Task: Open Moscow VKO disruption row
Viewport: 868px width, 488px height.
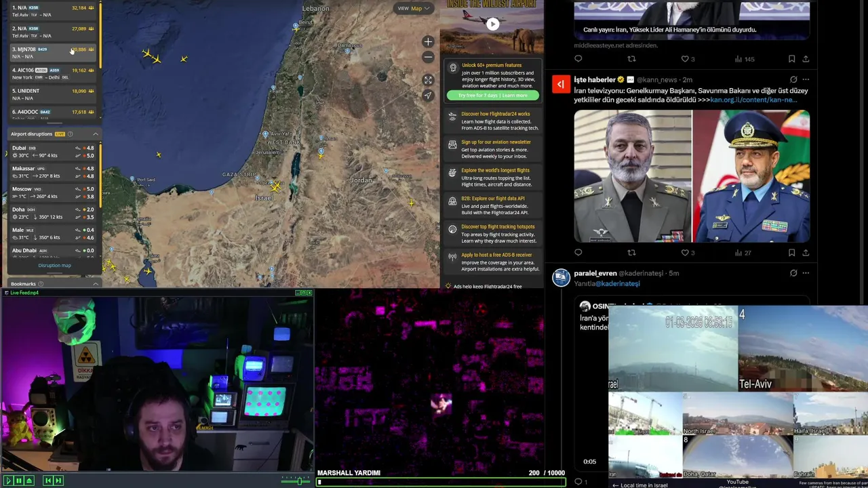Action: point(53,192)
